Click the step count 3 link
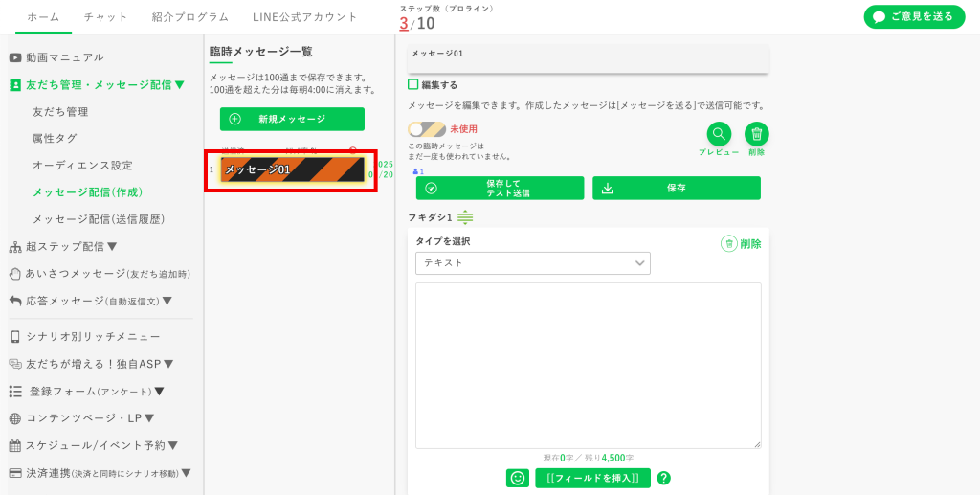Viewport: 980px width, 495px height. [404, 24]
